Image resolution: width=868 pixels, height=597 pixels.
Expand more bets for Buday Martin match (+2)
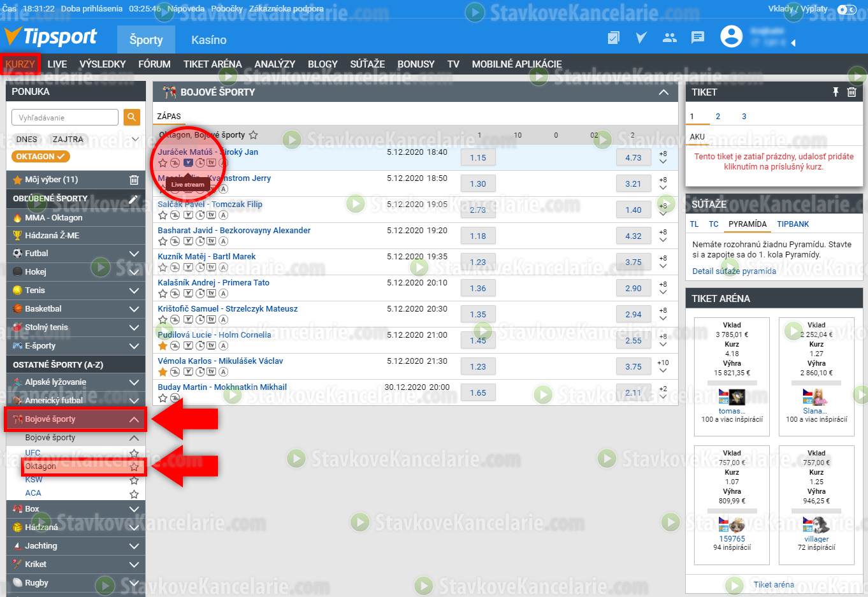pos(663,393)
